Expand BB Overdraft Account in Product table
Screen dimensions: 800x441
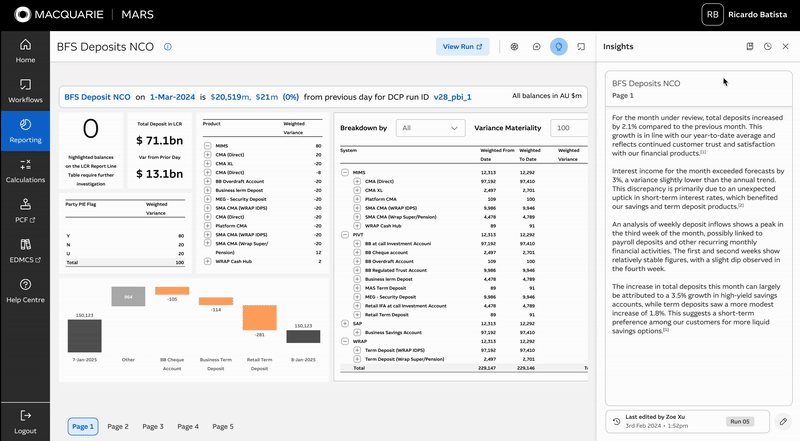(208, 181)
